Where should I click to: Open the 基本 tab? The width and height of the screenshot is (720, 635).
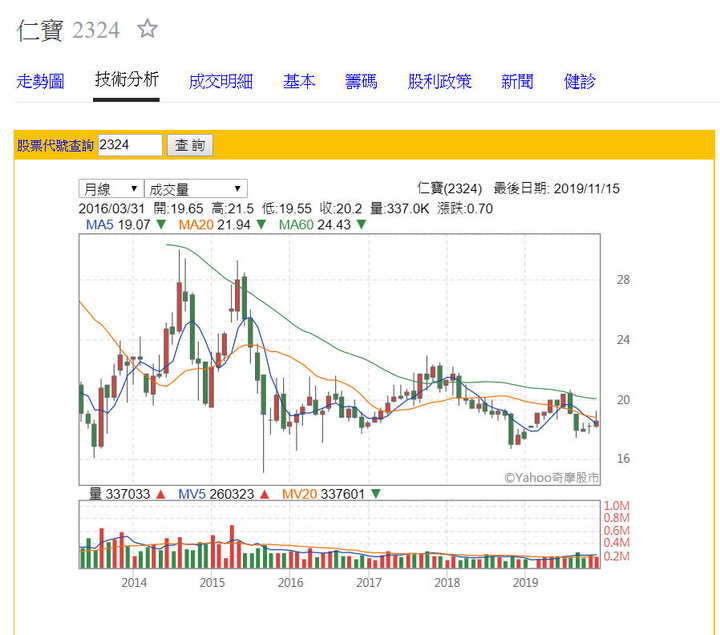pos(299,81)
